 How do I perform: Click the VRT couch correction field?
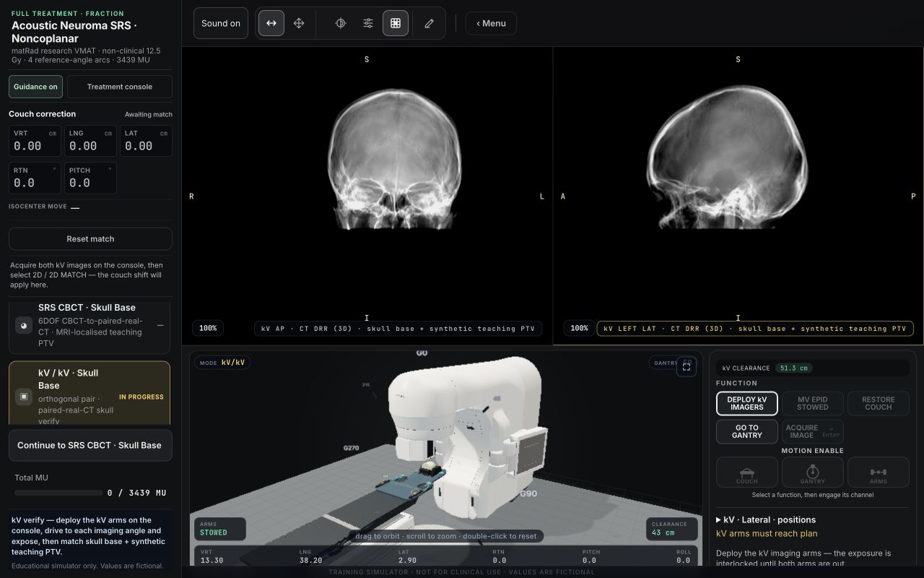coord(35,141)
